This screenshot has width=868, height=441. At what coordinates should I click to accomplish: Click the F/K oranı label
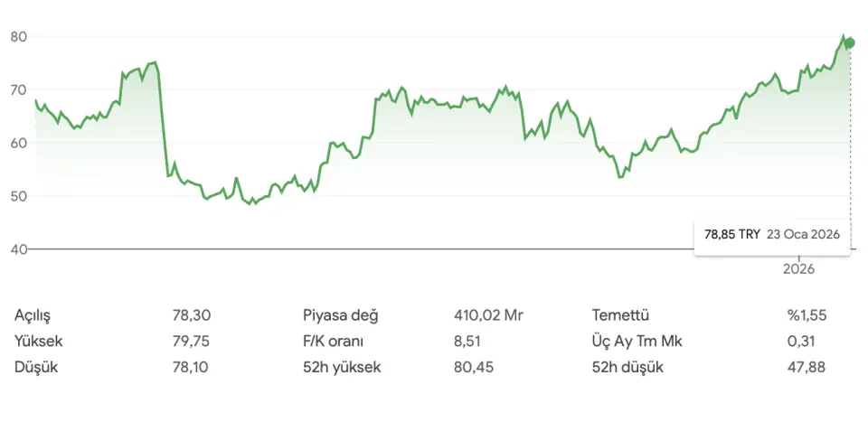click(x=335, y=342)
